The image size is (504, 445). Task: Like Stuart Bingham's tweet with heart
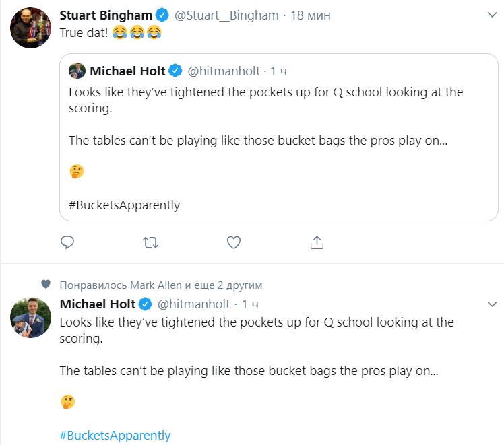point(234,242)
